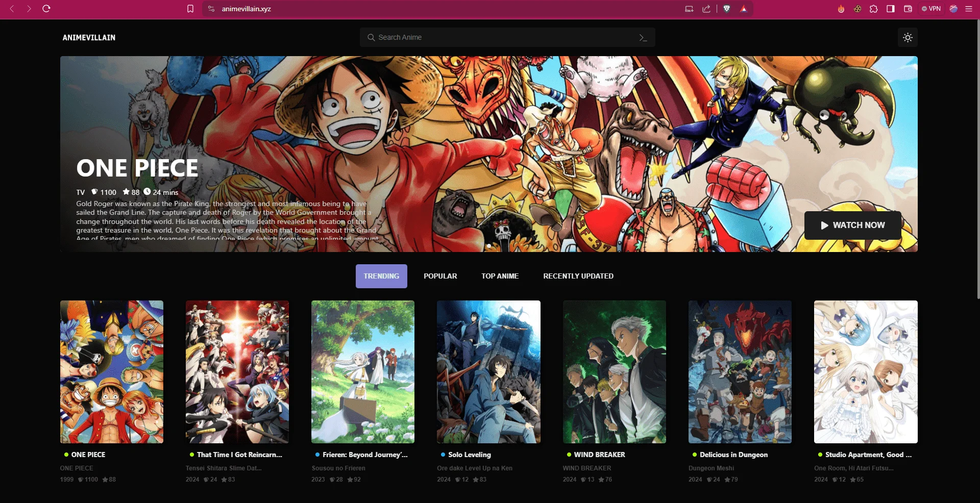
Task: Go back using the browser back arrow
Action: coord(12,9)
